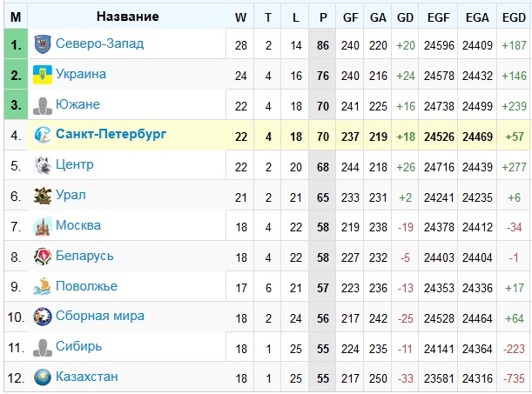This screenshot has height=394, width=532.
Task: Click the Санкт-Петербург team logo
Action: tap(43, 135)
